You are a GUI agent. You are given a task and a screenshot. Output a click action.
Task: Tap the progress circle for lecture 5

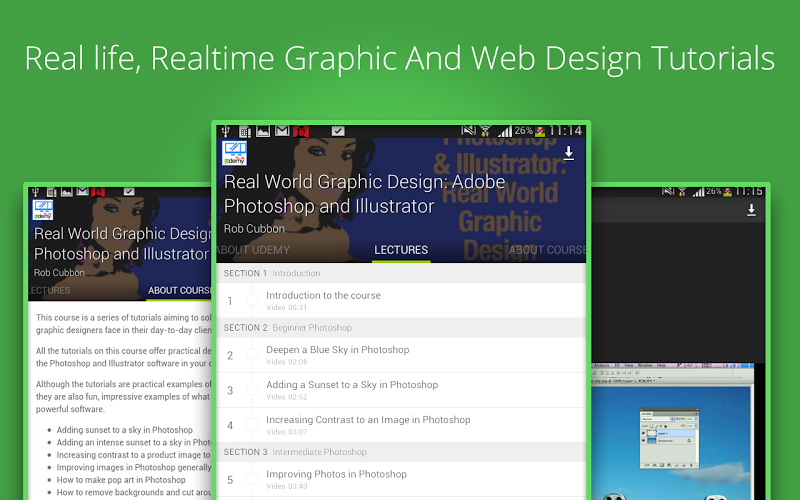point(253,480)
